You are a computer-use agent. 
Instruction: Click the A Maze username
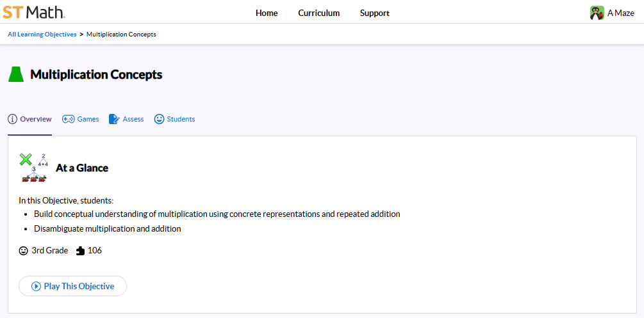(620, 13)
